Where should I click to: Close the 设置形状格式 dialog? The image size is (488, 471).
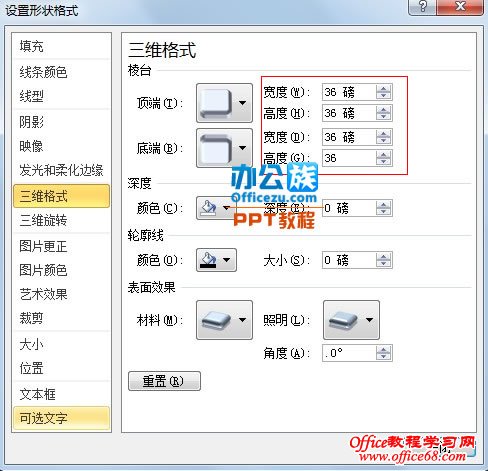pos(460,7)
